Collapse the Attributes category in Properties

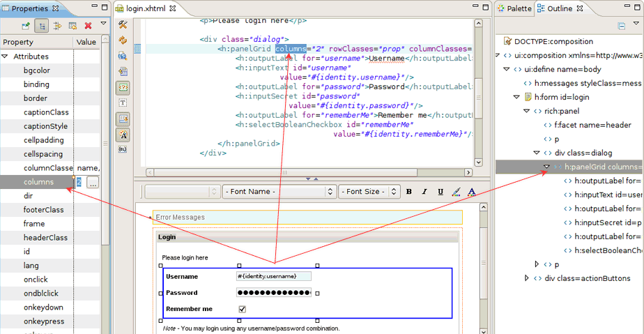coord(6,56)
